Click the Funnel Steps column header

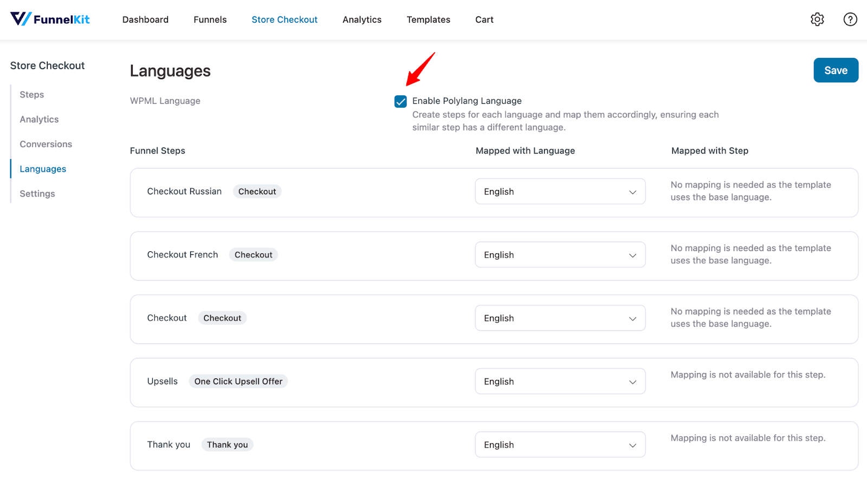click(158, 151)
